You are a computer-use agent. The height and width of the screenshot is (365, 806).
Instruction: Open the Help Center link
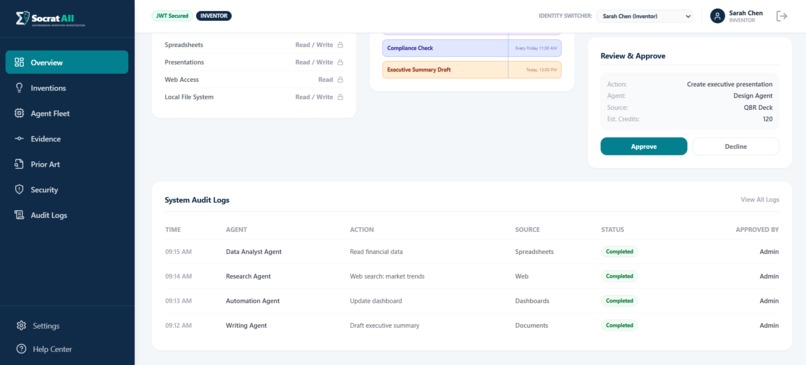pos(67,349)
